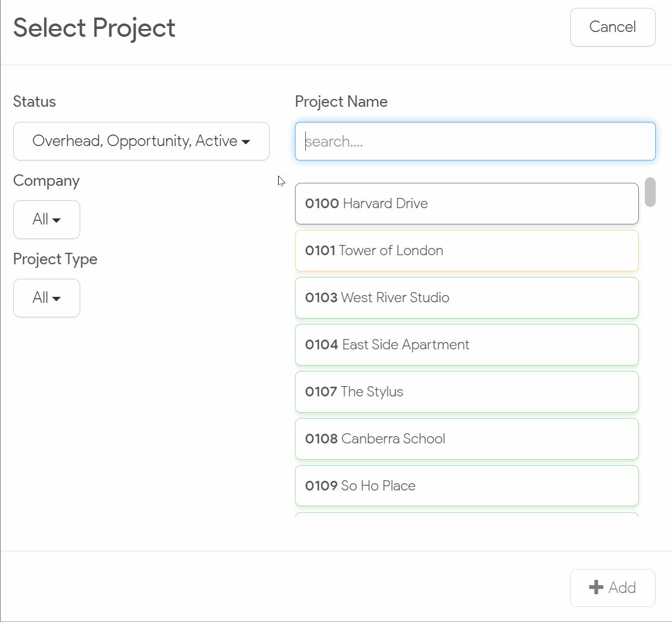Viewport: 672px width, 622px height.
Task: Open the Project Type filter dropdown
Action: point(46,298)
